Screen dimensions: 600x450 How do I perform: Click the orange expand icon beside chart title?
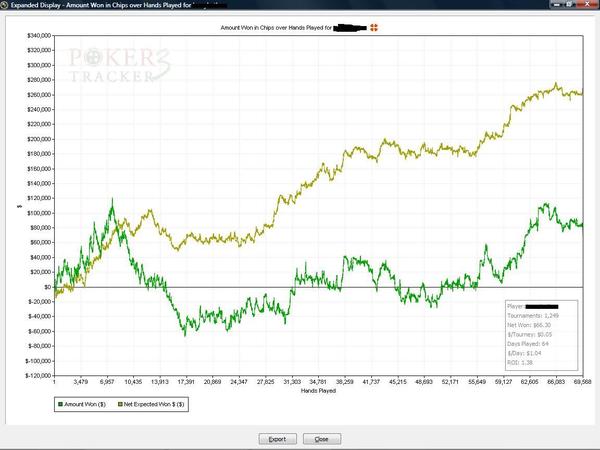374,28
